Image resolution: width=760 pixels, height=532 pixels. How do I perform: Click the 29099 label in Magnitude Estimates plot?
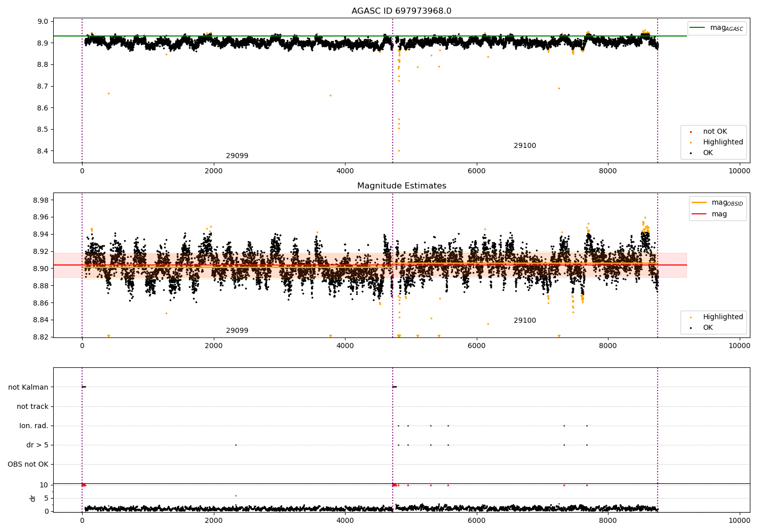237,331
